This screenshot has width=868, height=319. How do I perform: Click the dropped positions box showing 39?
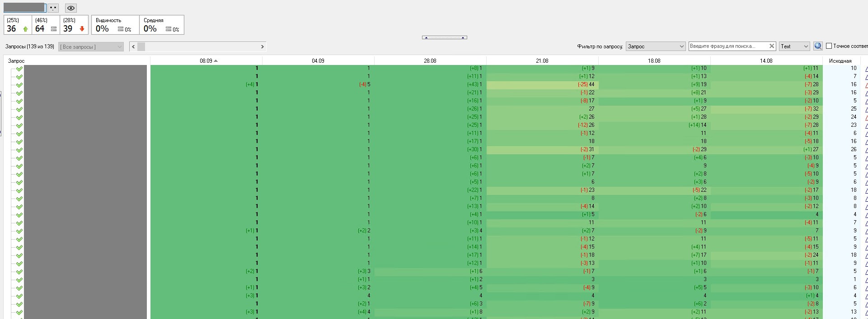coord(74,25)
